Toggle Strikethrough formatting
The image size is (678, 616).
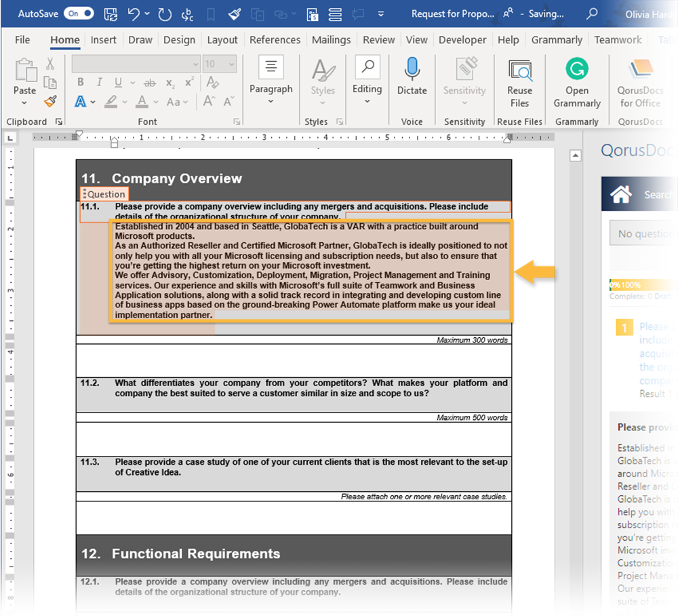point(150,83)
